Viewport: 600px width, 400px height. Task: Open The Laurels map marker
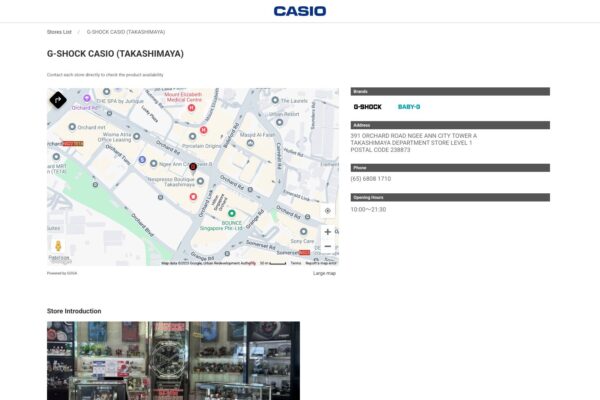(x=275, y=100)
